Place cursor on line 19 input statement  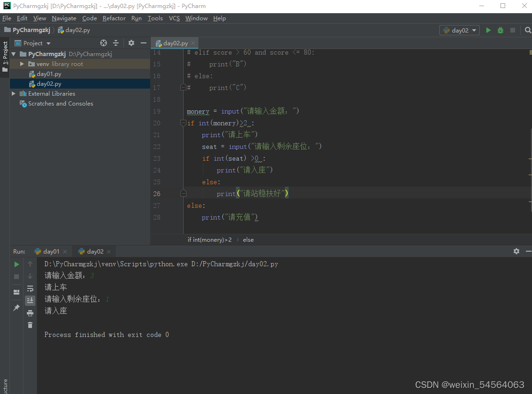tap(243, 111)
